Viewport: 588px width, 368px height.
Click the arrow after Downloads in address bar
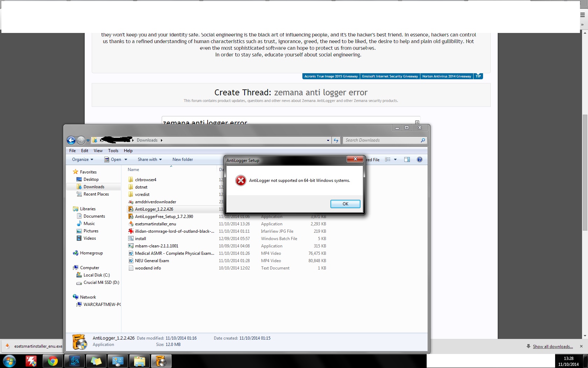click(162, 140)
